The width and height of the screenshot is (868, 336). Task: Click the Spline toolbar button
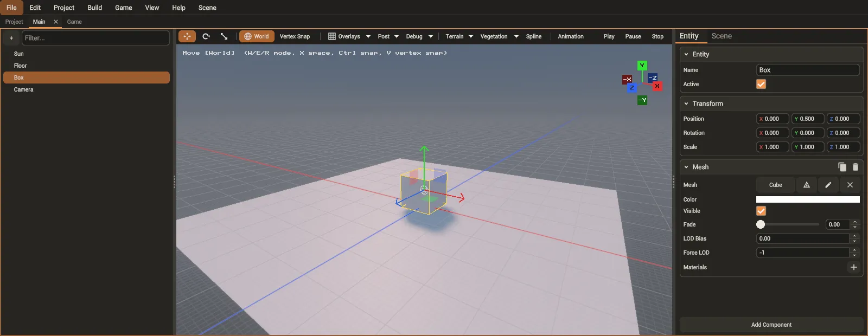(534, 36)
